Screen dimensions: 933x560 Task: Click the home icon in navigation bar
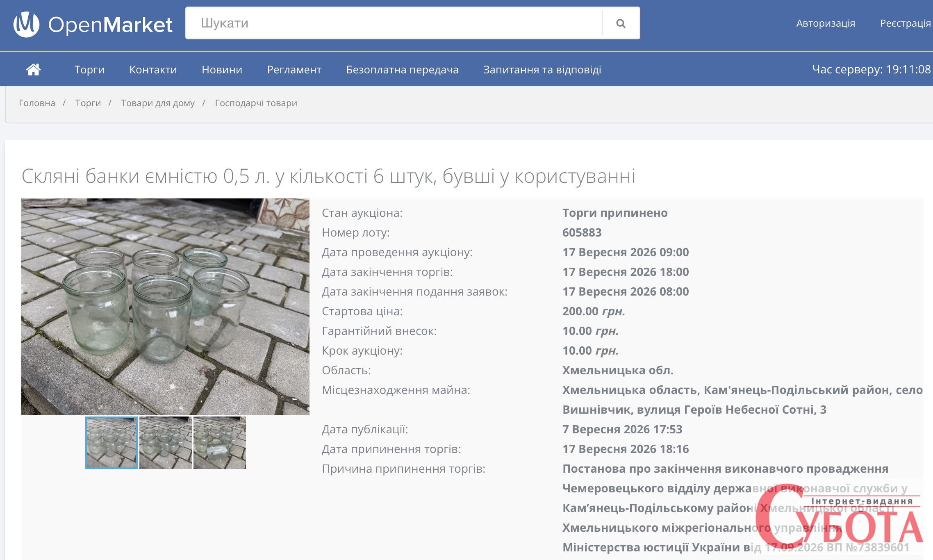pyautogui.click(x=33, y=69)
